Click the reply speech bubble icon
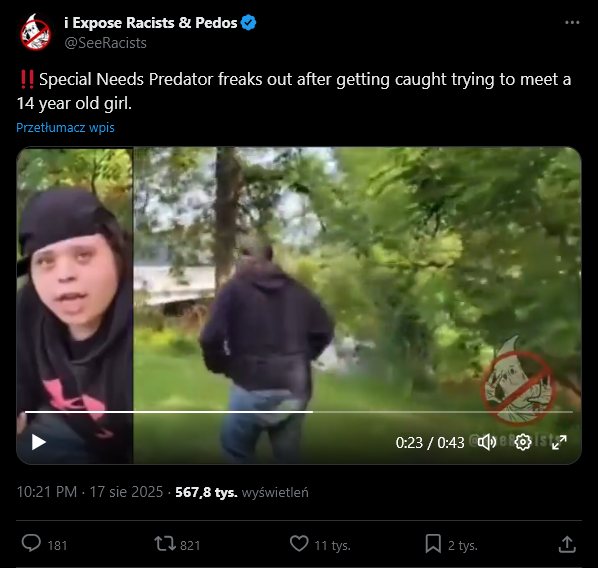The height and width of the screenshot is (568, 598). [x=31, y=544]
